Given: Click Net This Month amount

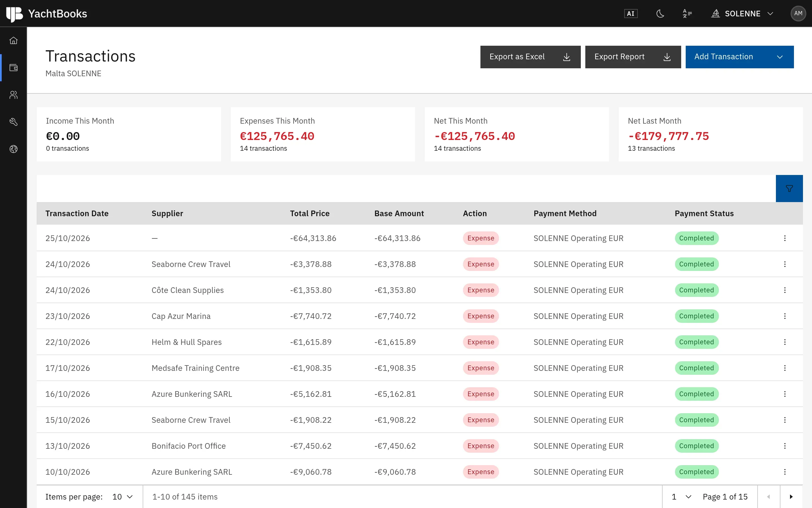Looking at the screenshot, I should point(474,136).
